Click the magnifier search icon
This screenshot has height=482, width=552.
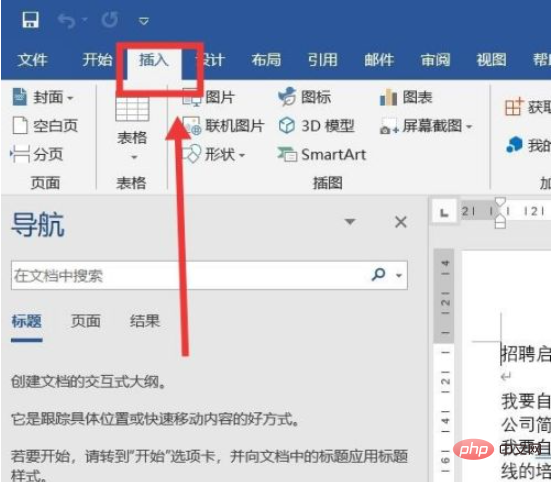coord(378,274)
